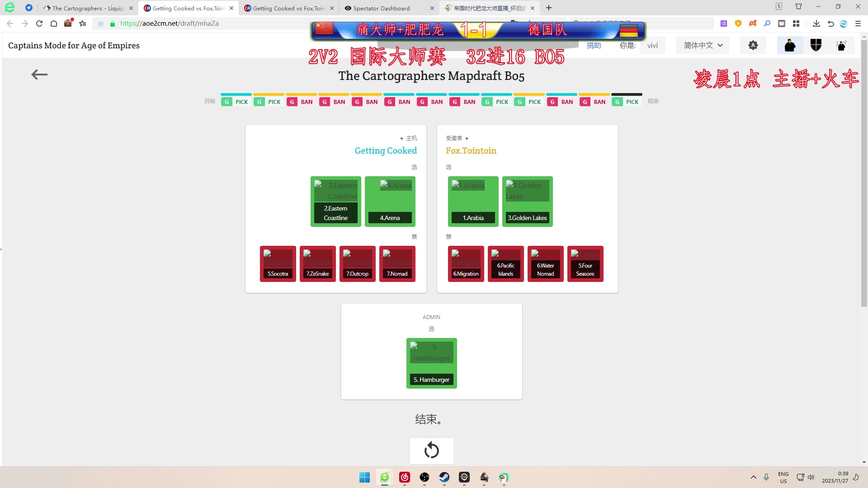Click the Fox.Tointoin team name link

pyautogui.click(x=471, y=151)
